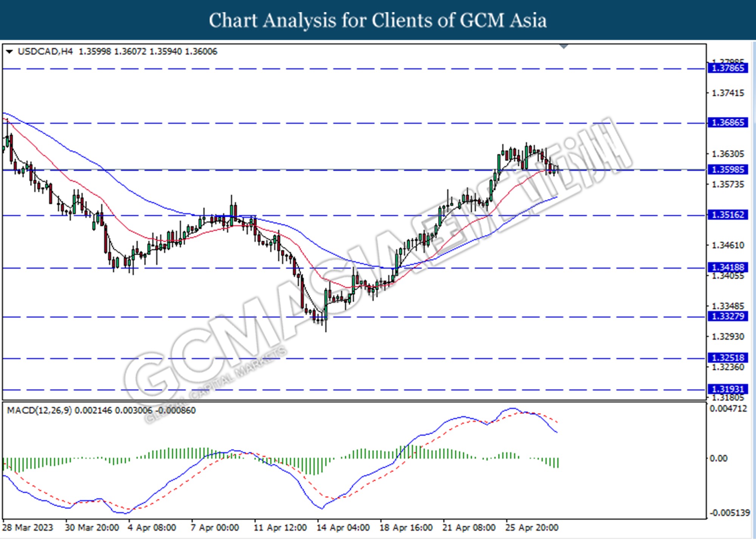Screen dimensions: 756x540
Task: Click the 21 Apr 08:00 time label
Action: point(469,528)
